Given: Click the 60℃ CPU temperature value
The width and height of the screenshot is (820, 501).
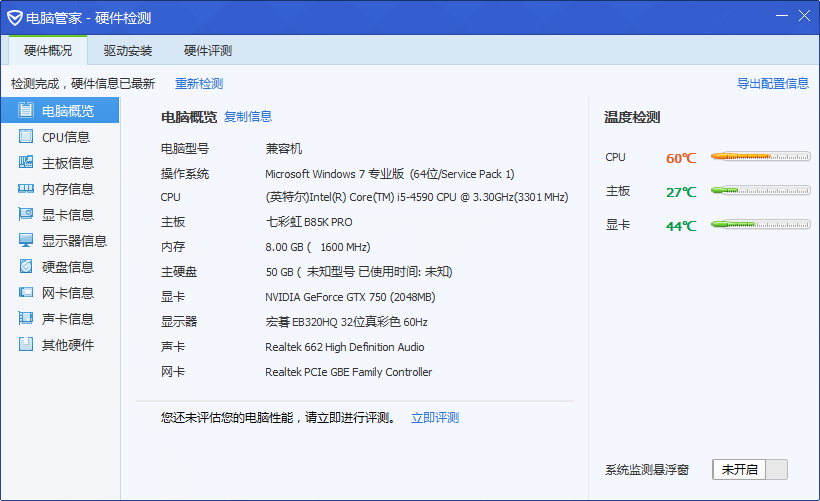Looking at the screenshot, I should [681, 158].
